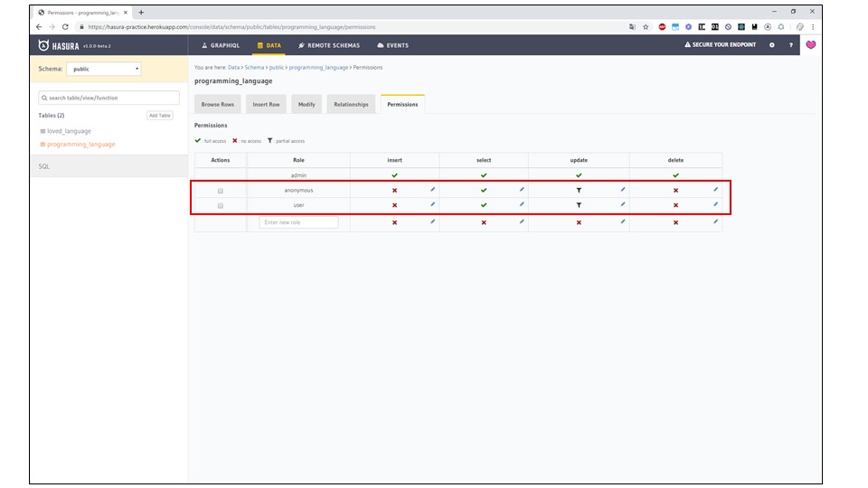Click anonymous role name cell
This screenshot has height=488, width=868.
coord(298,191)
